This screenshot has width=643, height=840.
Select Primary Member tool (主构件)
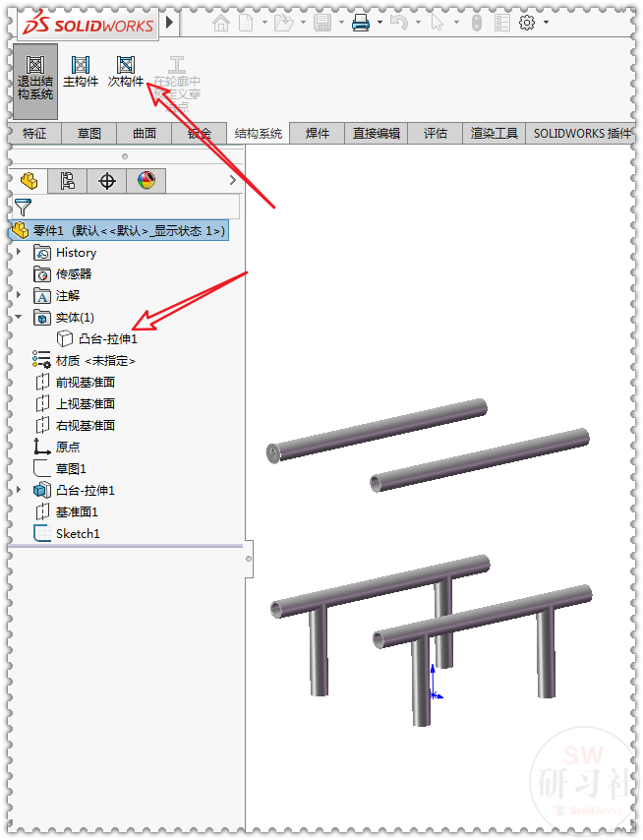coord(81,73)
